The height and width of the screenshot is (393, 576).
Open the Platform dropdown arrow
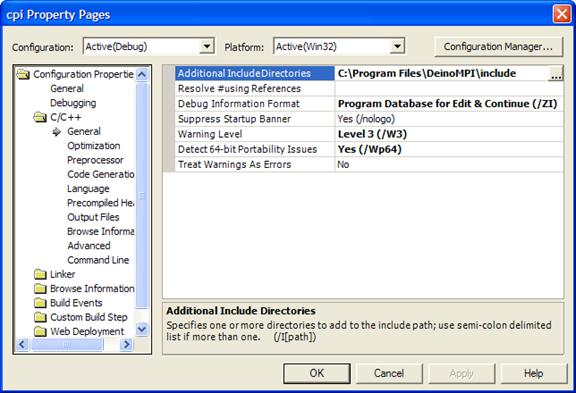pos(397,47)
